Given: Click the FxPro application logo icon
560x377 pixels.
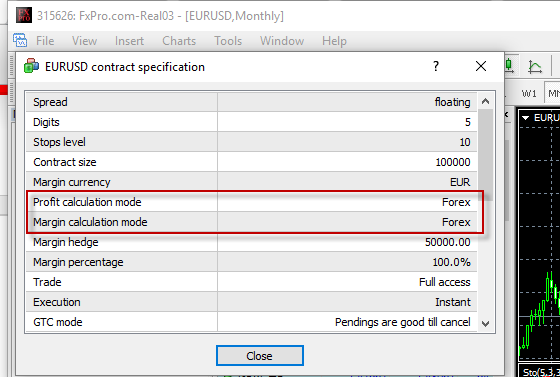Looking at the screenshot, I should 24,15.
